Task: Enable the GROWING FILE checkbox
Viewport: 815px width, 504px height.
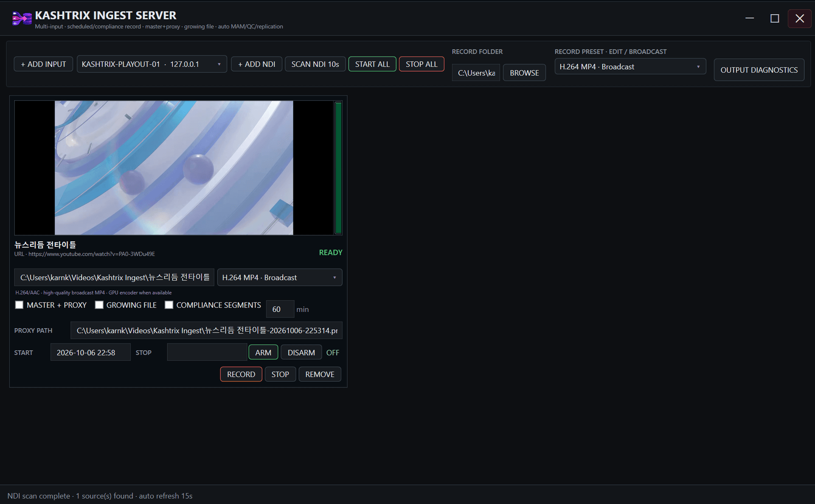Action: coord(99,305)
